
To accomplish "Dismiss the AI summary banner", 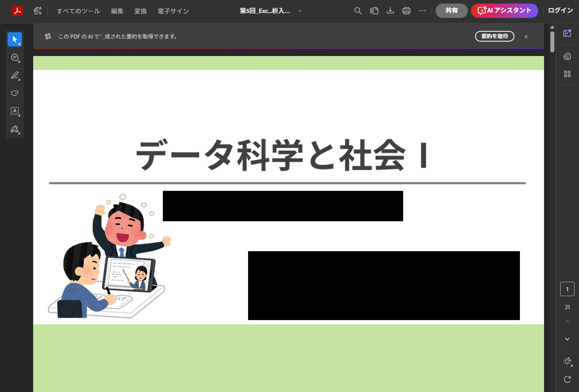I will pyautogui.click(x=526, y=37).
